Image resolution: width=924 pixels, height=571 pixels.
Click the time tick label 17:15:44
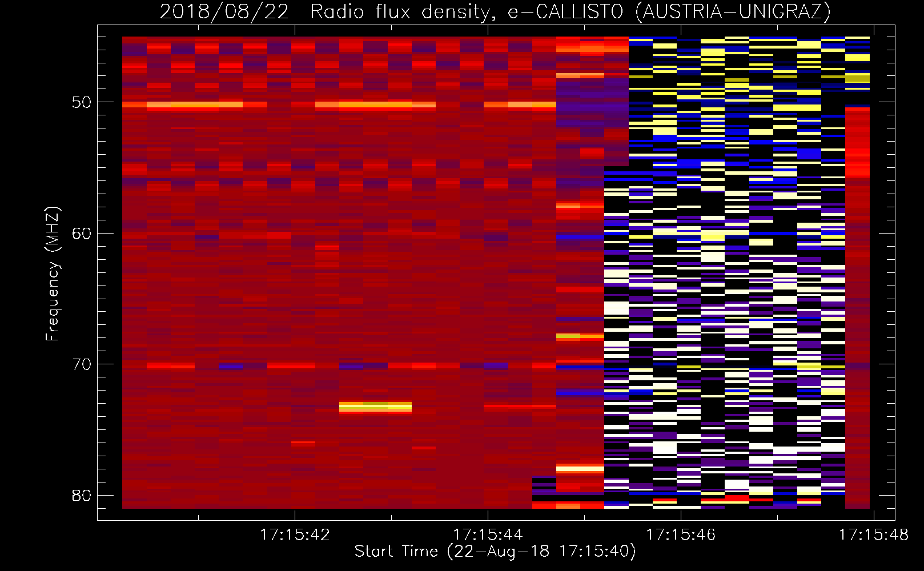pos(488,534)
